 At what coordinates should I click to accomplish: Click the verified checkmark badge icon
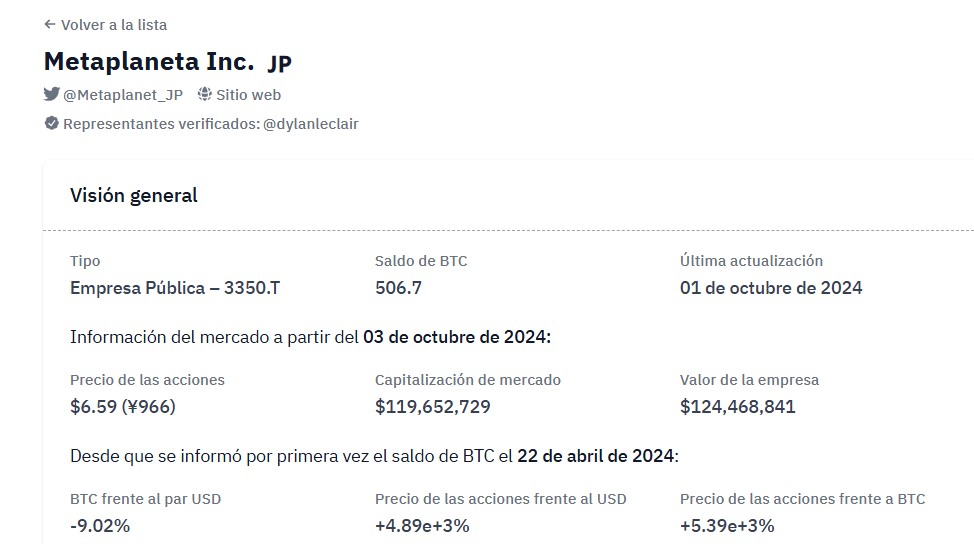point(52,123)
